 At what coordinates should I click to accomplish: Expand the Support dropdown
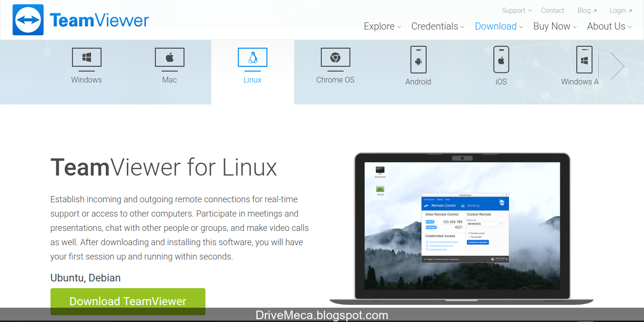[x=517, y=10]
